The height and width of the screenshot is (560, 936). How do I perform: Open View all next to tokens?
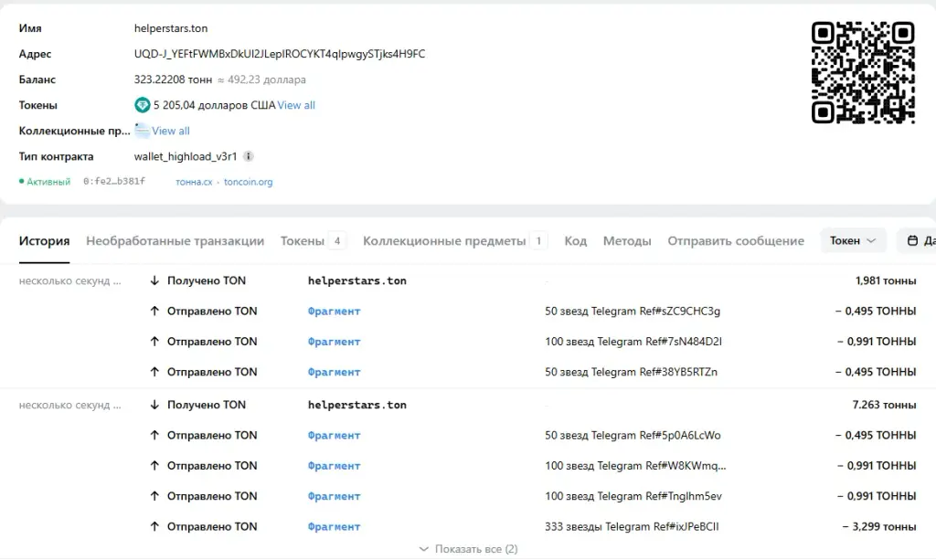pyautogui.click(x=296, y=105)
